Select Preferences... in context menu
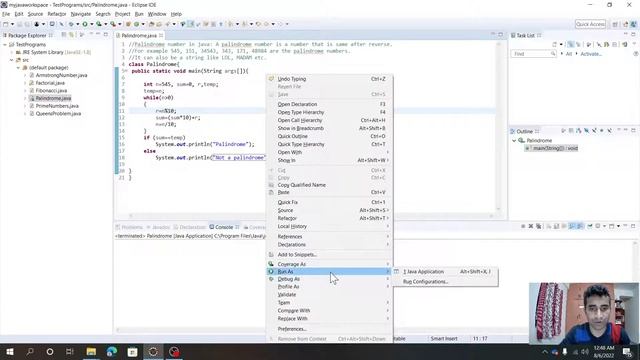This screenshot has width=640, height=360. point(329,329)
